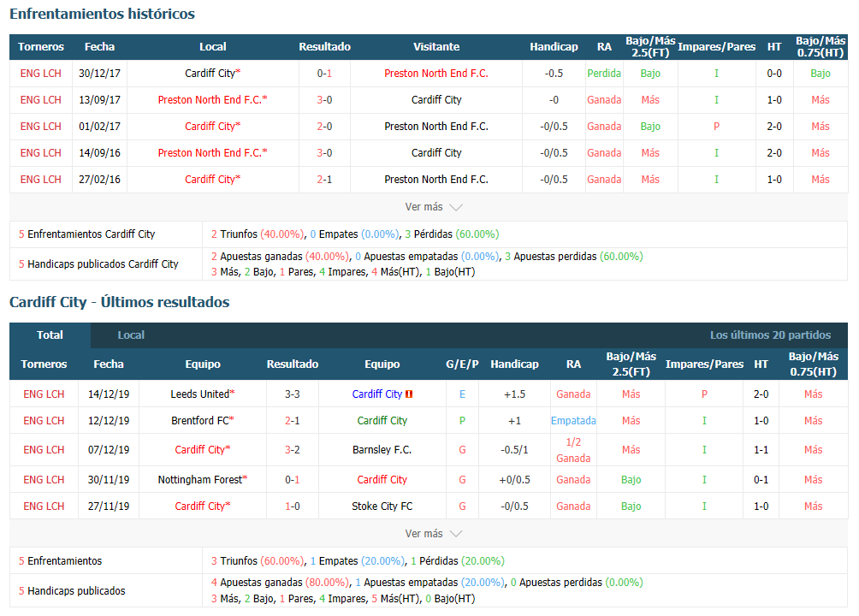Open Stoke City FC team link
The image size is (859, 616).
pos(382,506)
